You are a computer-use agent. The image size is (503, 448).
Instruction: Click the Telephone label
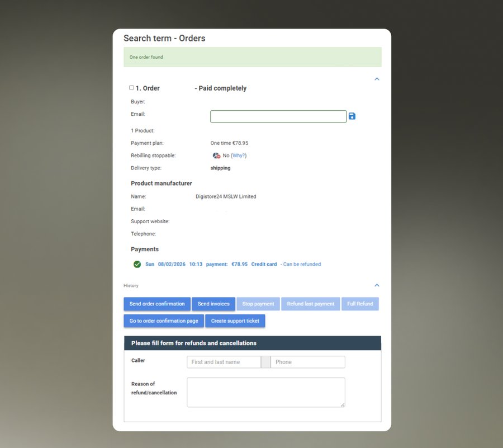tap(144, 234)
